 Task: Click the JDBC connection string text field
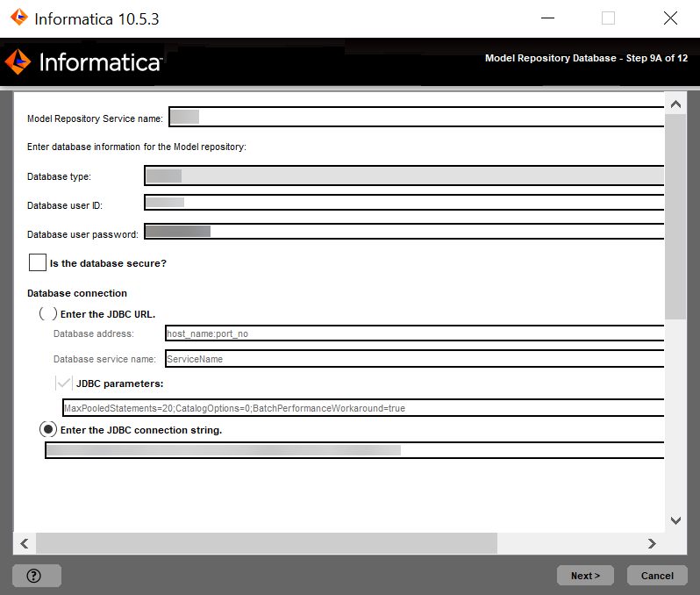(354, 450)
